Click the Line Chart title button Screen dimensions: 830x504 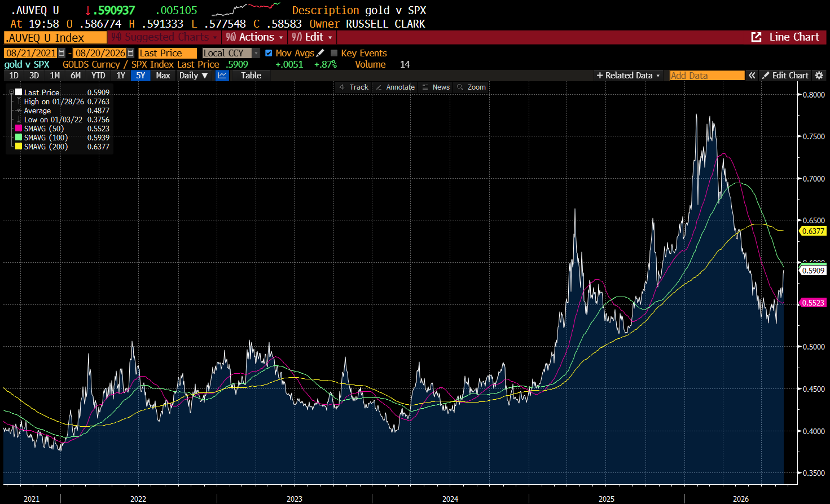[x=794, y=37]
